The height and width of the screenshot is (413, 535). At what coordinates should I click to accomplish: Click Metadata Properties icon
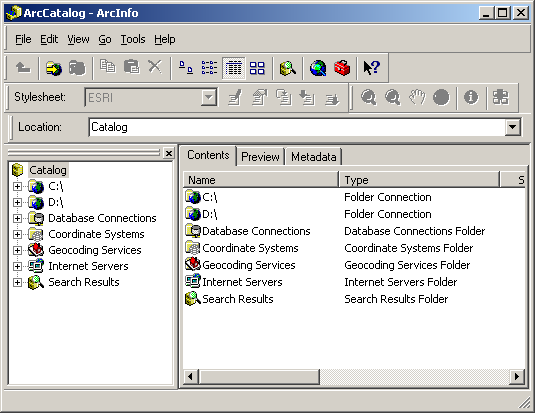(x=260, y=98)
